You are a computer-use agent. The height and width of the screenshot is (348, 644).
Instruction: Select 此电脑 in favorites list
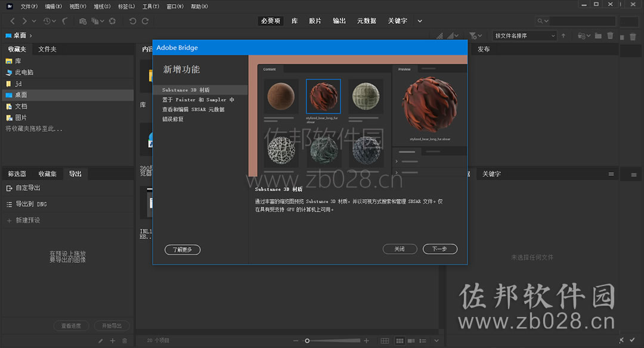[x=68, y=72]
